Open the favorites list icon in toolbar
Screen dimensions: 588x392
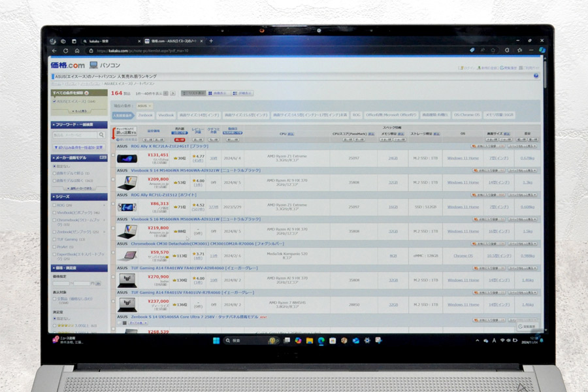coord(519,50)
